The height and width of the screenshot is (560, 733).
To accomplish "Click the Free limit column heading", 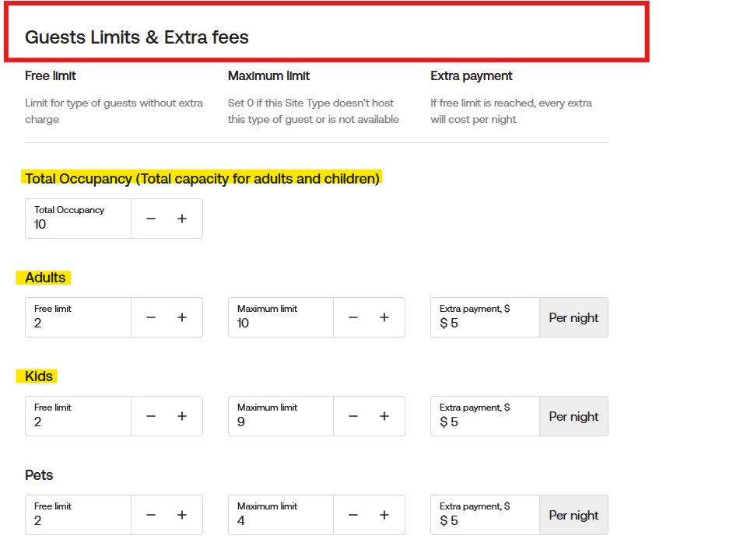I will tap(51, 75).
